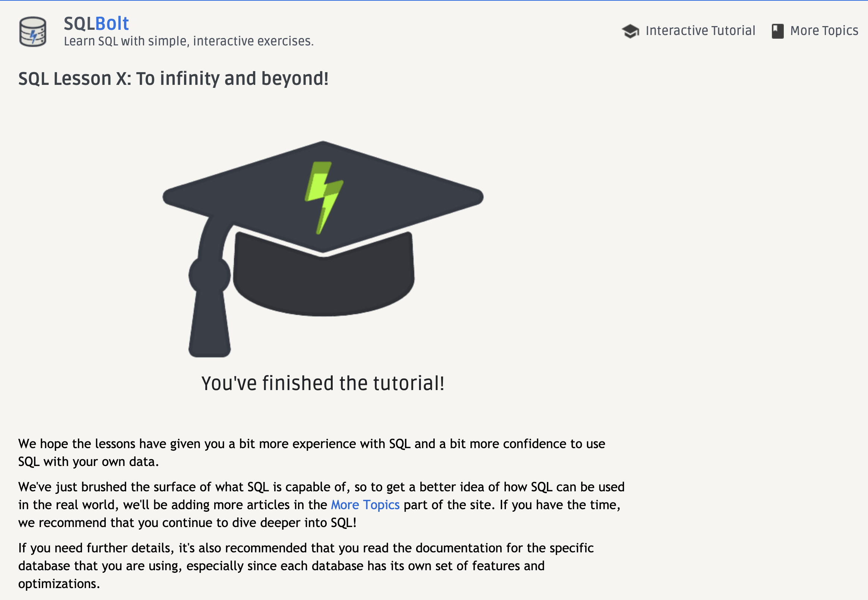Open More Topics in the header navigation
This screenshot has width=868, height=600.
click(824, 31)
